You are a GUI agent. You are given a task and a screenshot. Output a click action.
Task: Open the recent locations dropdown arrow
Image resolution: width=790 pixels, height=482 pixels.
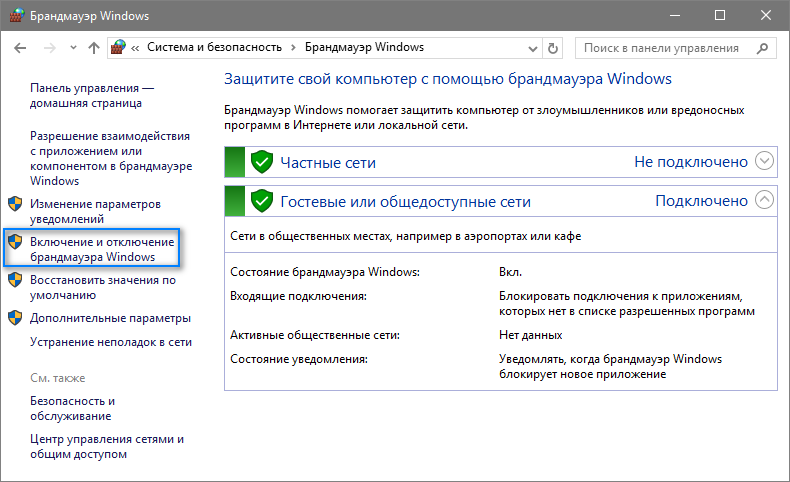[x=71, y=48]
